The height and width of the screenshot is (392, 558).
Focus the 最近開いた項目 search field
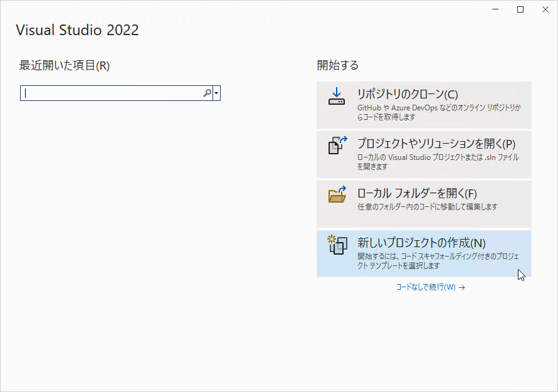point(117,93)
